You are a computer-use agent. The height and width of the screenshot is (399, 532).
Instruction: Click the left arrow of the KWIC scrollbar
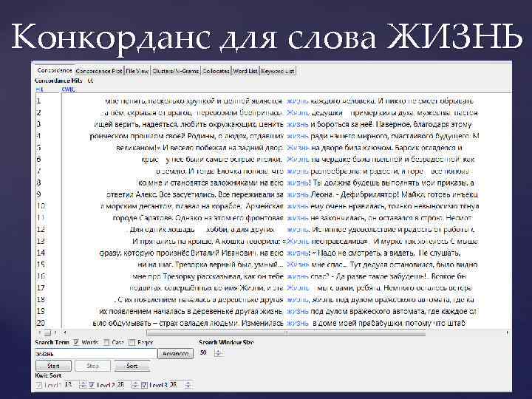(x=65, y=332)
